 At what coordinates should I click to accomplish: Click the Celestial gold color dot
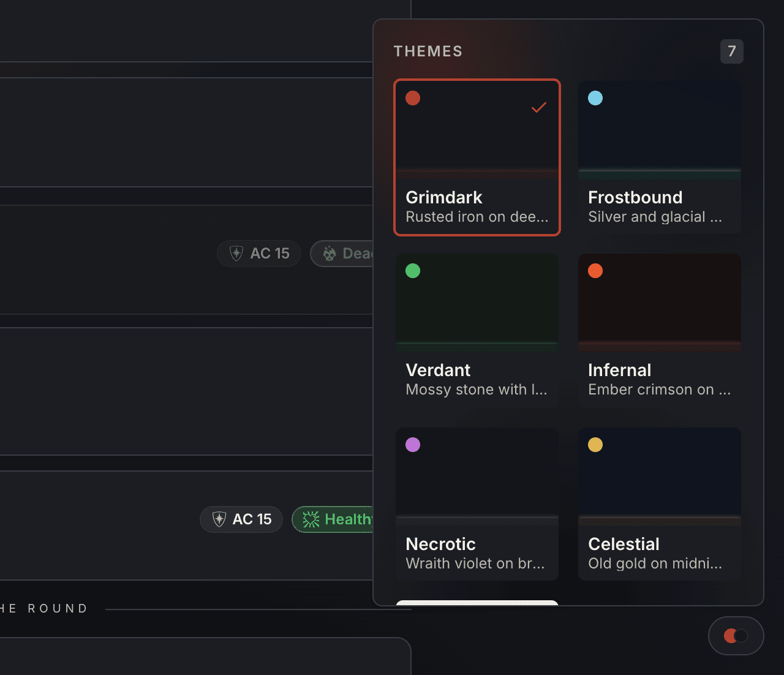tap(595, 445)
